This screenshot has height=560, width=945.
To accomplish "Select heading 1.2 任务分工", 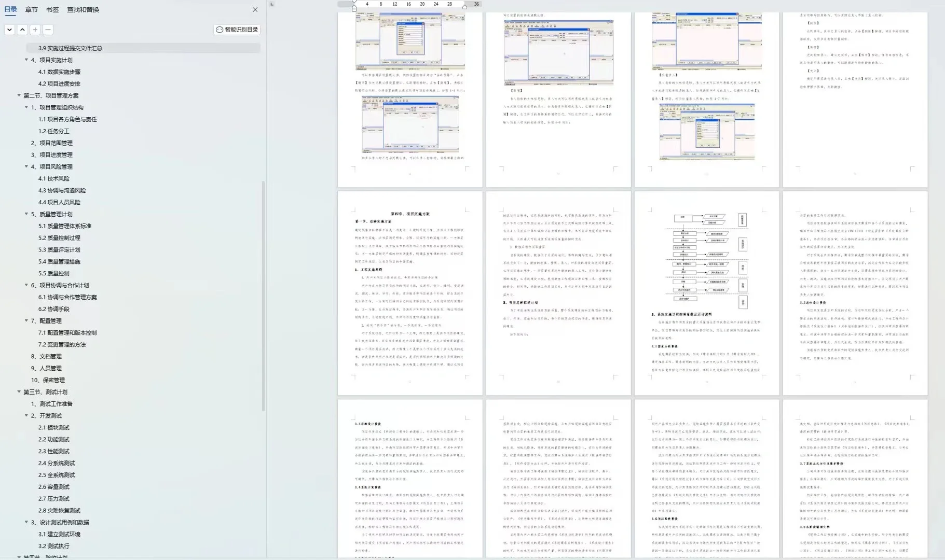I will [53, 131].
